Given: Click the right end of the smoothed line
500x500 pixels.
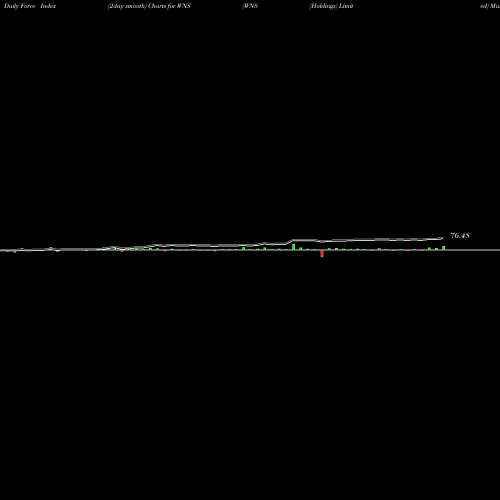Looking at the screenshot, I should click(x=442, y=238).
